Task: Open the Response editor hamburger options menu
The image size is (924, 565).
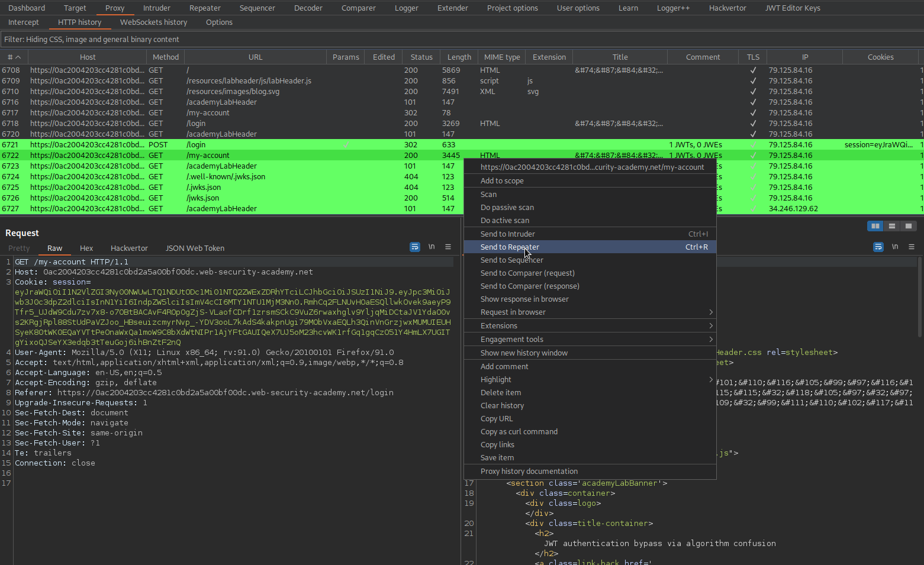Action: [x=912, y=247]
